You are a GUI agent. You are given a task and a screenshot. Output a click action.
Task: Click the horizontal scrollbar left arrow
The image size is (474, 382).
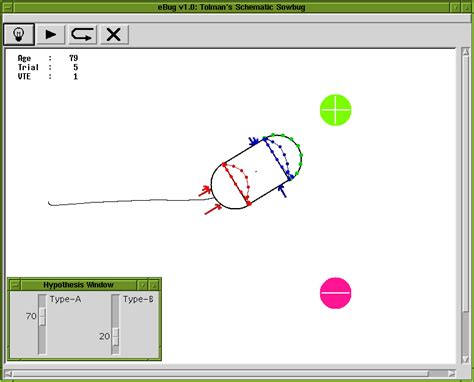9,373
